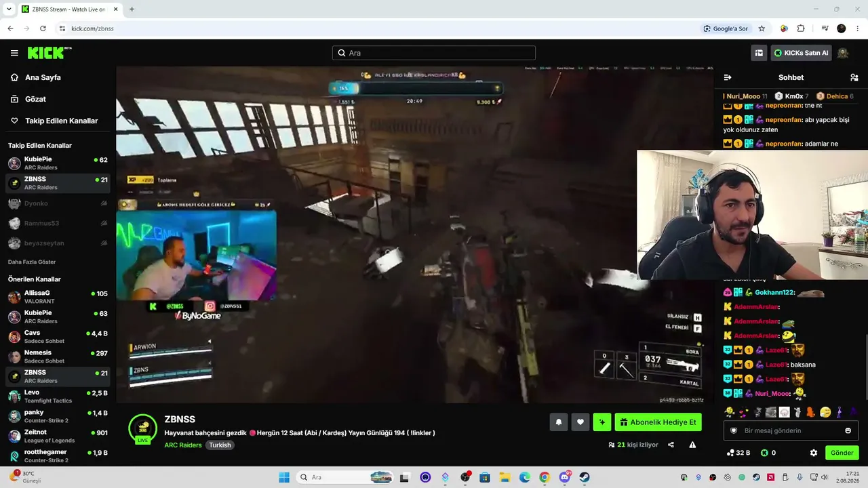Open the Chrome tab search dropdown
This screenshot has height=488, width=868.
[9, 9]
